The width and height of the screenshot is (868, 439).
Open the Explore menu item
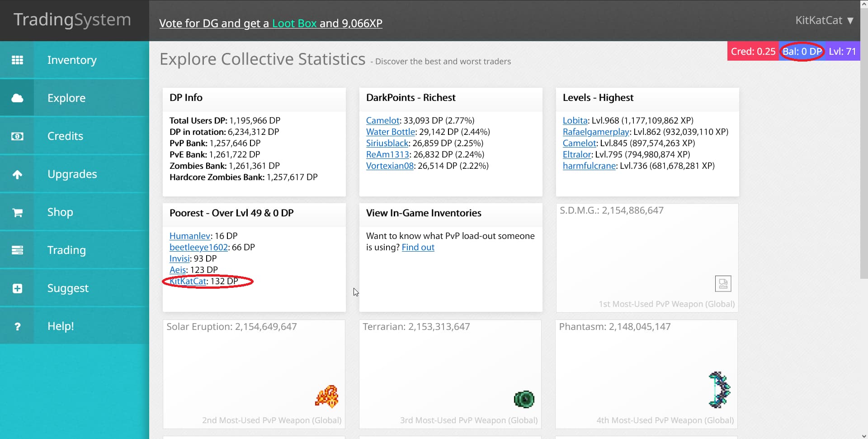(75, 98)
